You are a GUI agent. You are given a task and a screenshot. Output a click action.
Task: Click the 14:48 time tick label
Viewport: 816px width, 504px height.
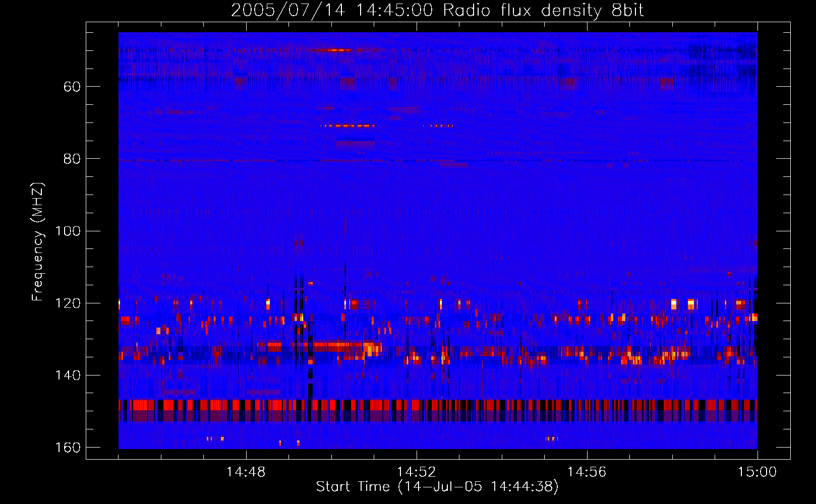(x=246, y=472)
